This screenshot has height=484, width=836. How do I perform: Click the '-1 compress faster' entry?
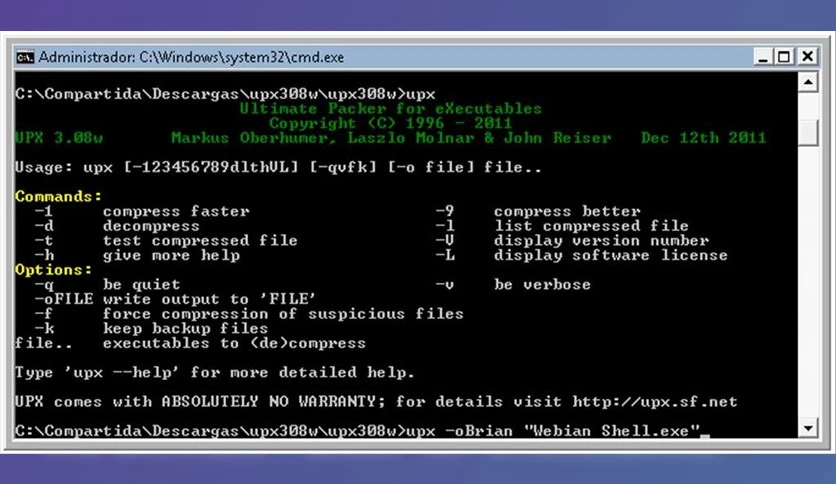[142, 211]
